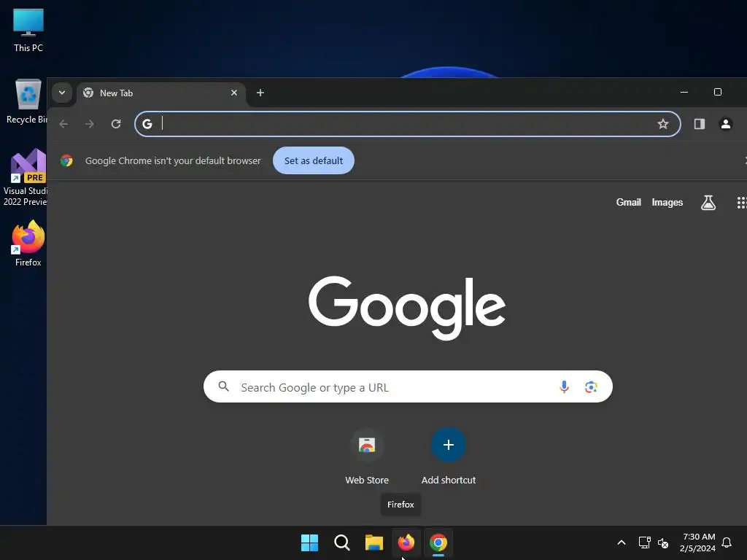
Task: Open File Explorer from taskbar
Action: (x=374, y=542)
